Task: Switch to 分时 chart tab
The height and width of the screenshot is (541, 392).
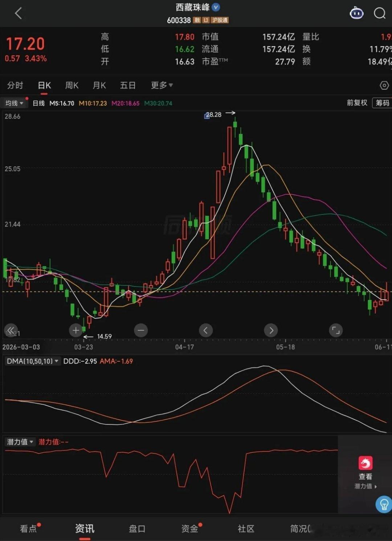Action: coord(15,85)
